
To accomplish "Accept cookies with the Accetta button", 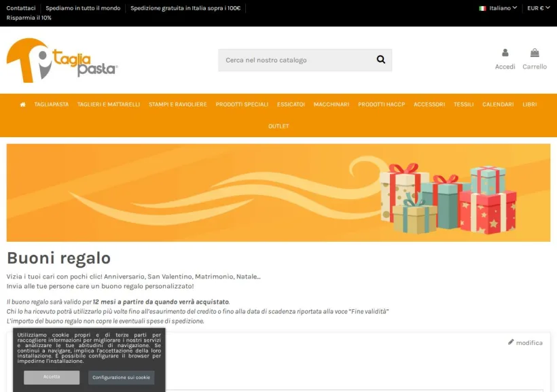I will (x=52, y=377).
